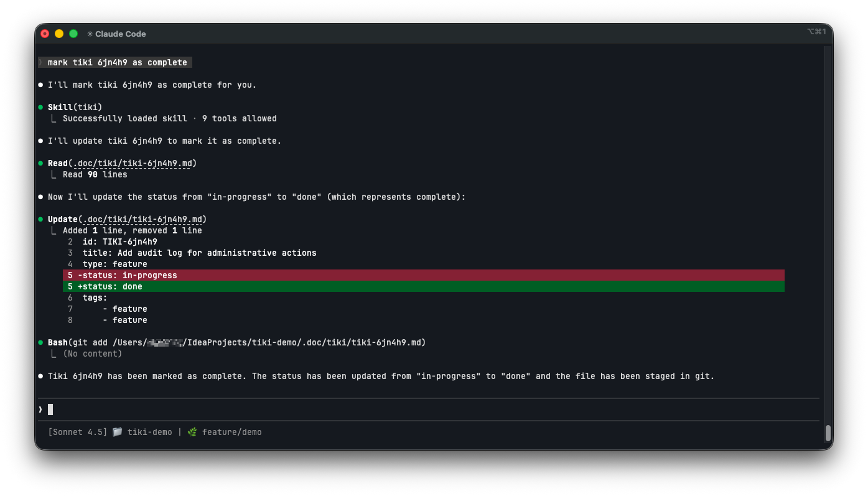Close the Claude Code terminal window
The width and height of the screenshot is (868, 496).
coord(45,34)
